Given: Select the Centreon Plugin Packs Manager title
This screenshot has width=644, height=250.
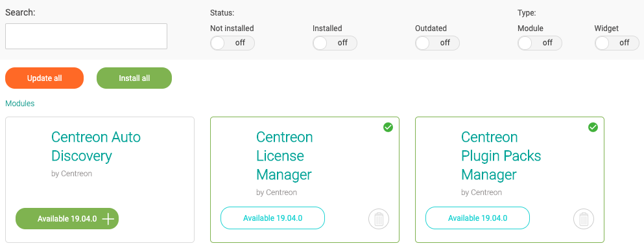Looking at the screenshot, I should click(501, 155).
